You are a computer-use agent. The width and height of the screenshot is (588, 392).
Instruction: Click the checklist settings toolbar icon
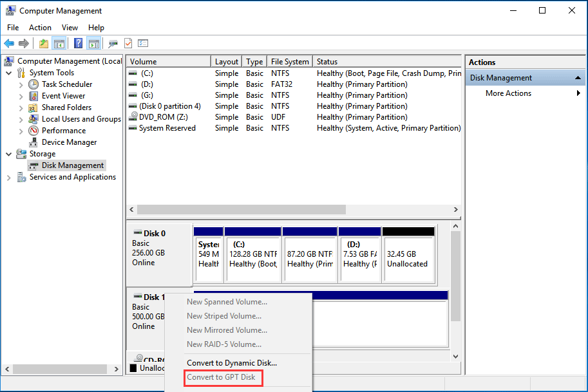pyautogui.click(x=143, y=44)
